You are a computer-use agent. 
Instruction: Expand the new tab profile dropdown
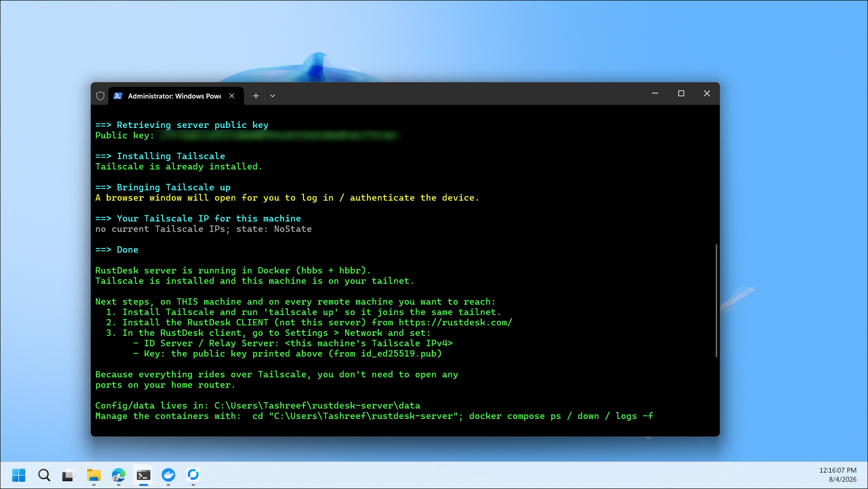click(272, 96)
